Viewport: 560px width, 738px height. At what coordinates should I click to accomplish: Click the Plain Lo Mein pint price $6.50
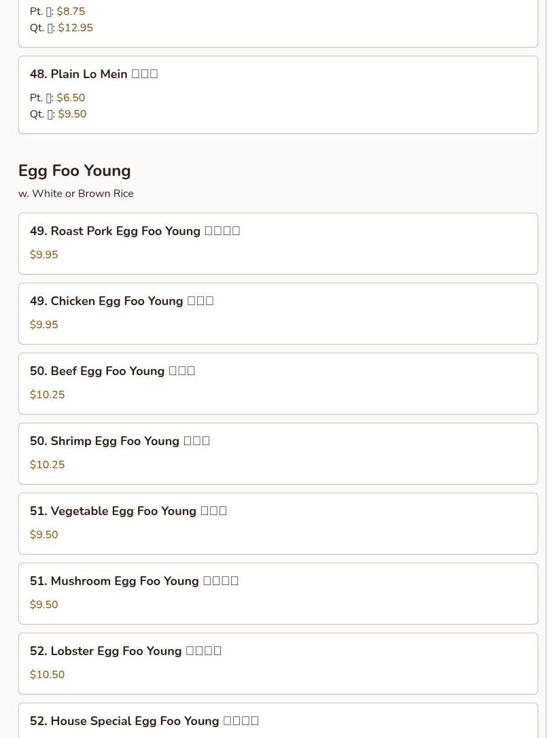click(x=71, y=98)
